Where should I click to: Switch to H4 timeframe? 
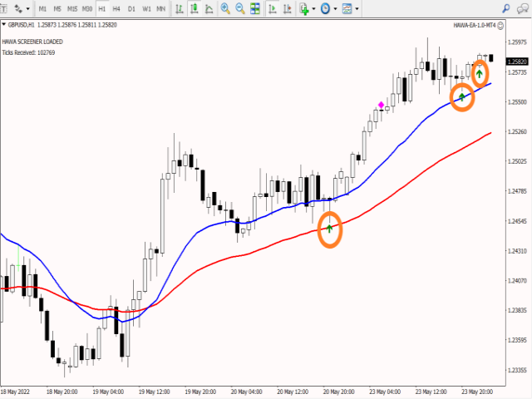(116, 9)
